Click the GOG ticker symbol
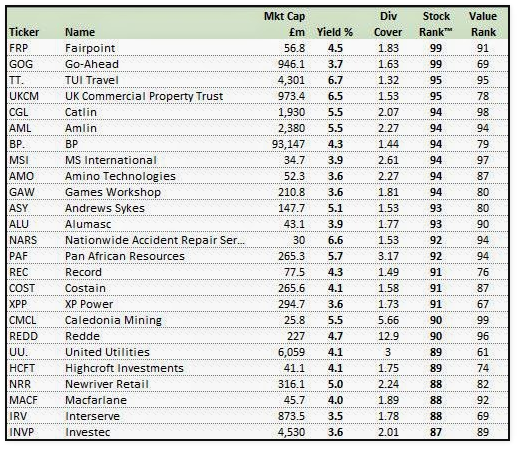Image resolution: width=520 pixels, height=451 pixels. tap(21, 64)
